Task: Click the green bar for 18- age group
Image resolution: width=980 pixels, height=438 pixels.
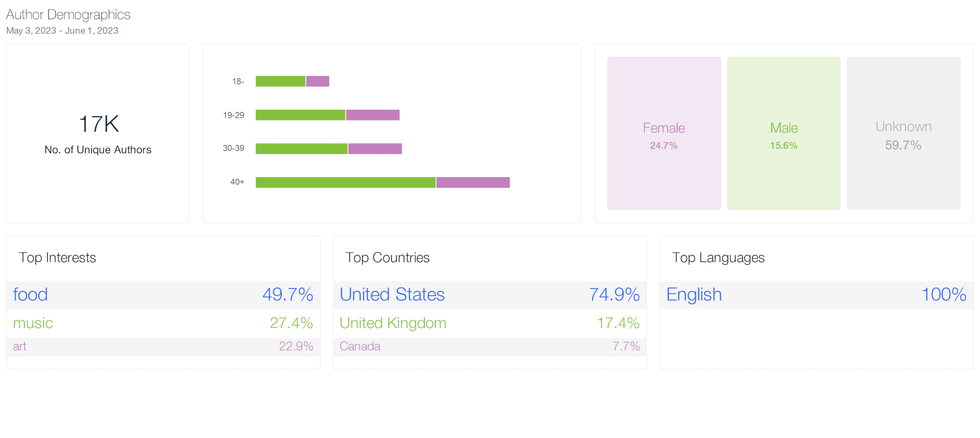Action: [280, 81]
